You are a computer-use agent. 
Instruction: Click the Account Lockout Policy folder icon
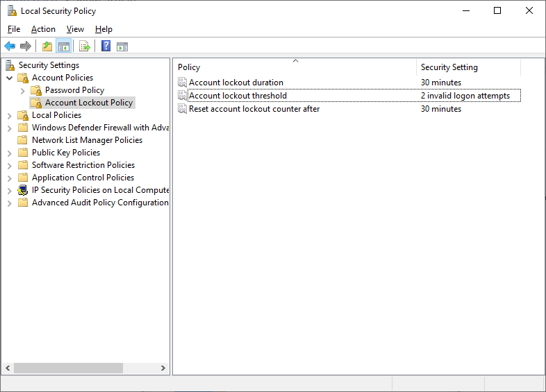click(36, 103)
